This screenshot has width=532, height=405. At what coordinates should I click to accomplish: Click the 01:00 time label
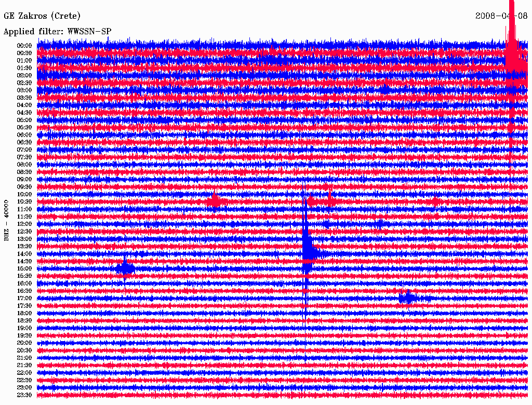pos(24,60)
